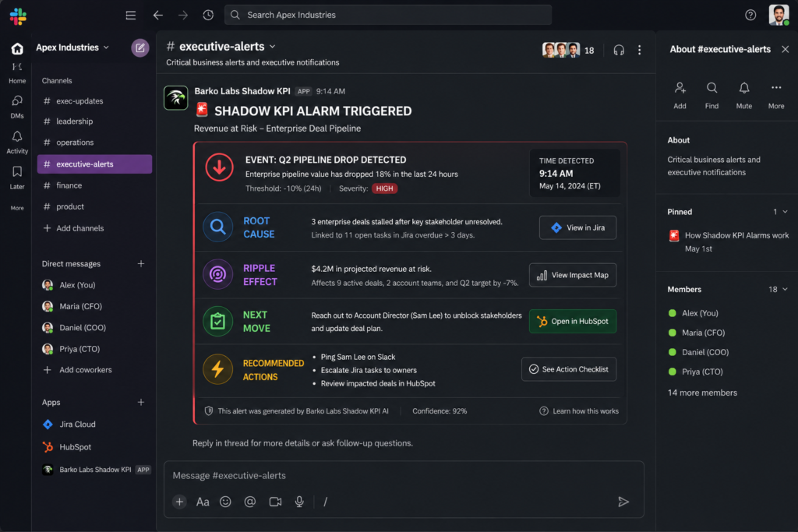Screen dimensions: 798x532
Task: View the channel members avatar stack showing 18
Action: coord(568,50)
